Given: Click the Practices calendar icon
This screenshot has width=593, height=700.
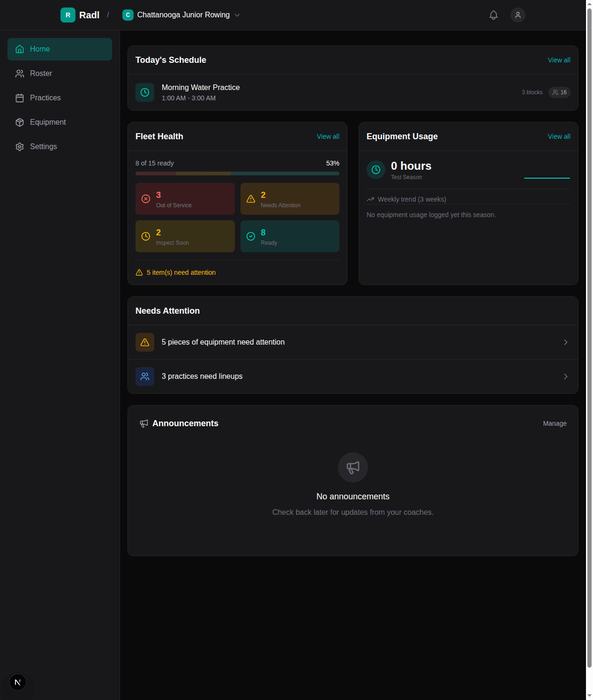Looking at the screenshot, I should (x=20, y=98).
